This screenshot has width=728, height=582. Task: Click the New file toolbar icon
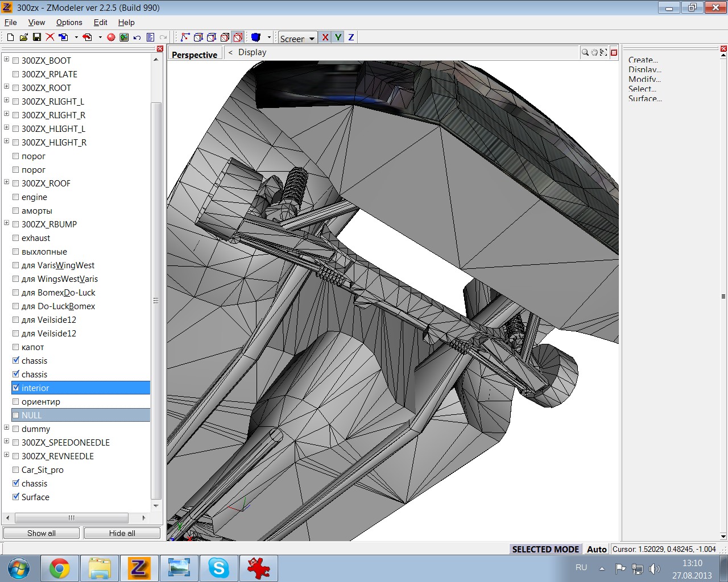10,37
